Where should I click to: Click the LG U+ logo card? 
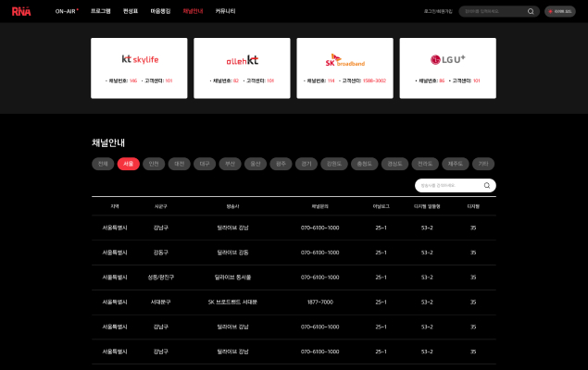(447, 68)
